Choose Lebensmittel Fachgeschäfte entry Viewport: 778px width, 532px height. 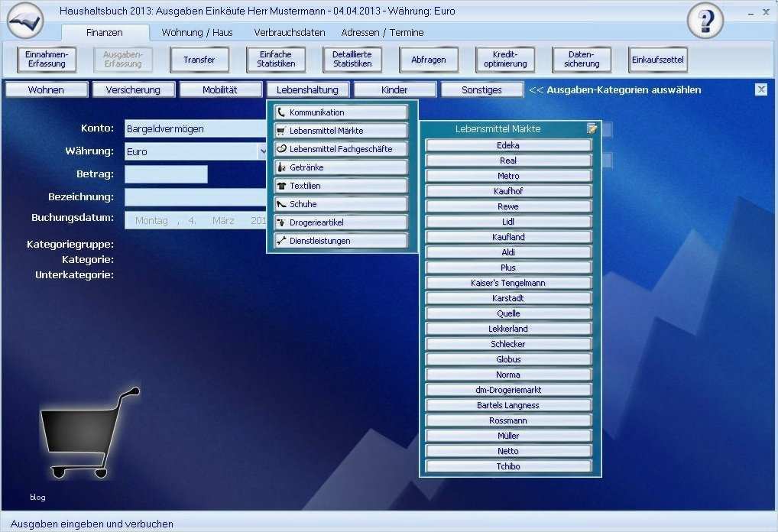click(341, 149)
